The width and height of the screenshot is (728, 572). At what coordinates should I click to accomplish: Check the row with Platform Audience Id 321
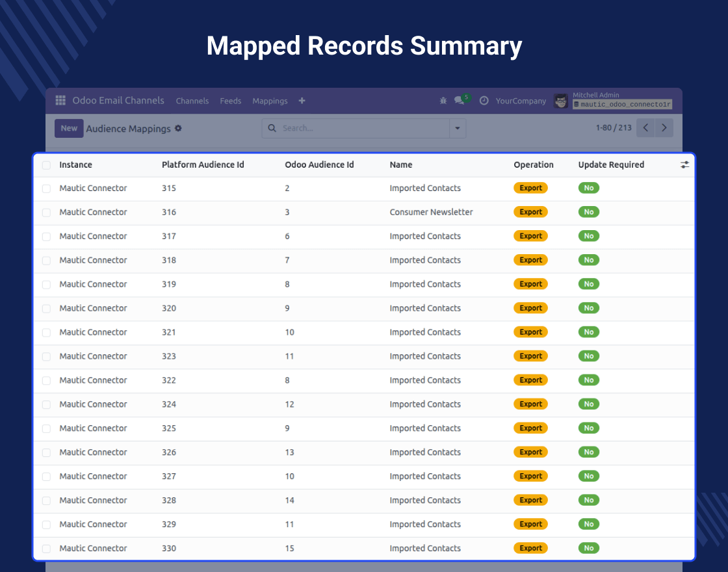[x=46, y=332]
